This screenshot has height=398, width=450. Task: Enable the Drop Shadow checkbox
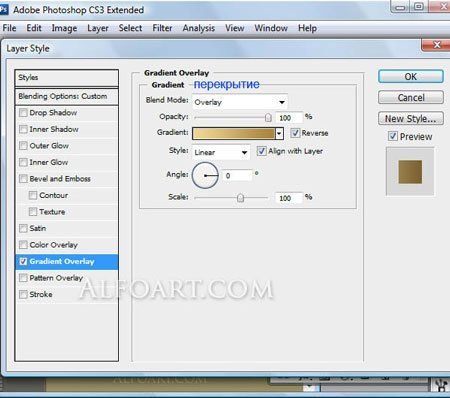pyautogui.click(x=23, y=113)
